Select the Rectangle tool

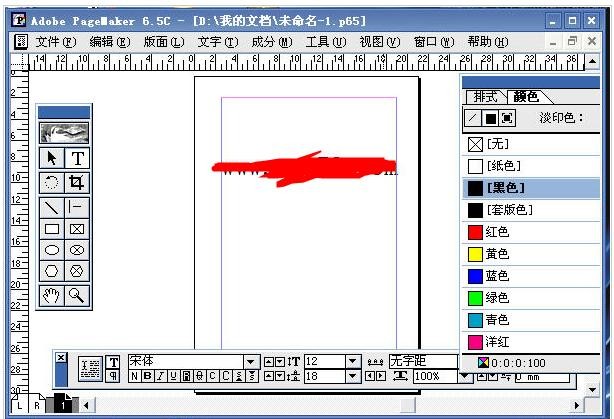(52, 229)
